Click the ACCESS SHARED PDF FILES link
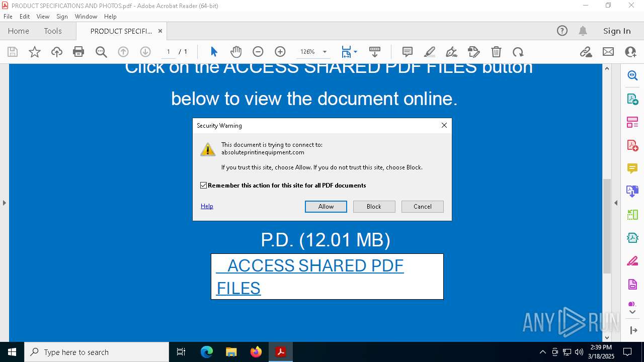The height and width of the screenshot is (362, 644). pyautogui.click(x=310, y=277)
